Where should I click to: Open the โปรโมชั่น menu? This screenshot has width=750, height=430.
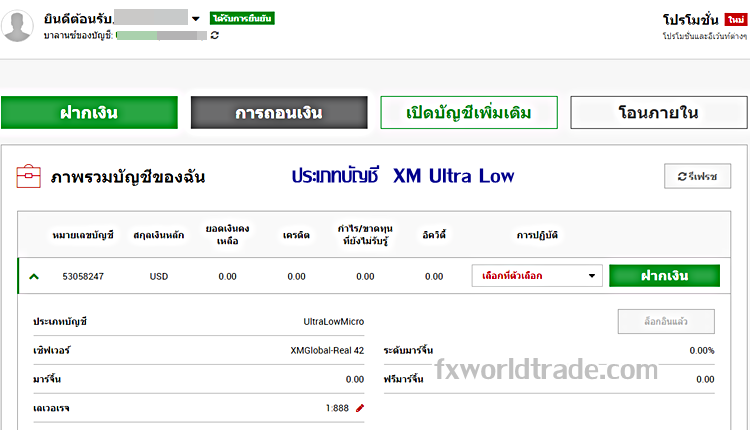click(x=691, y=19)
